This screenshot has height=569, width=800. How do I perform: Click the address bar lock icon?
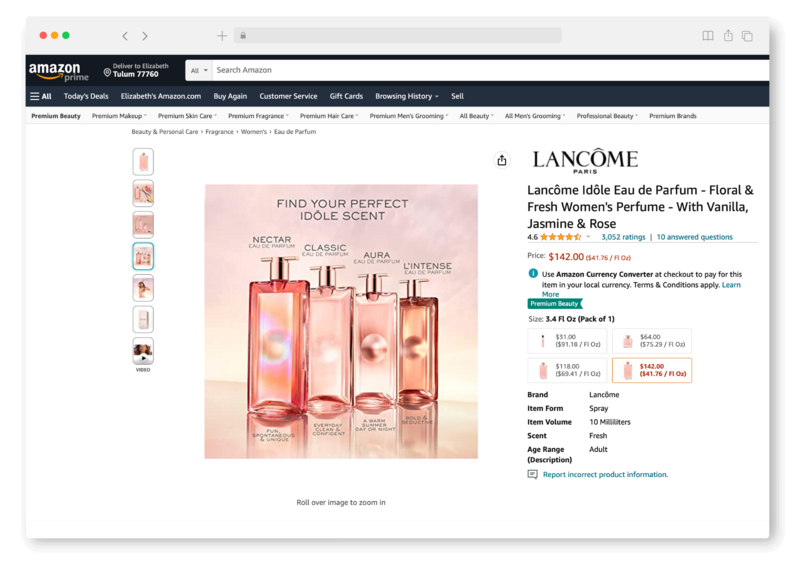tap(243, 36)
